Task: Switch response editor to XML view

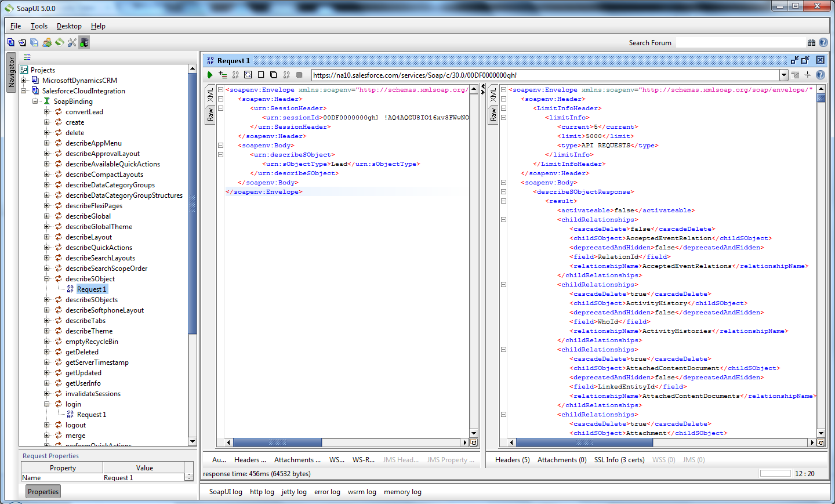Action: coord(493,95)
